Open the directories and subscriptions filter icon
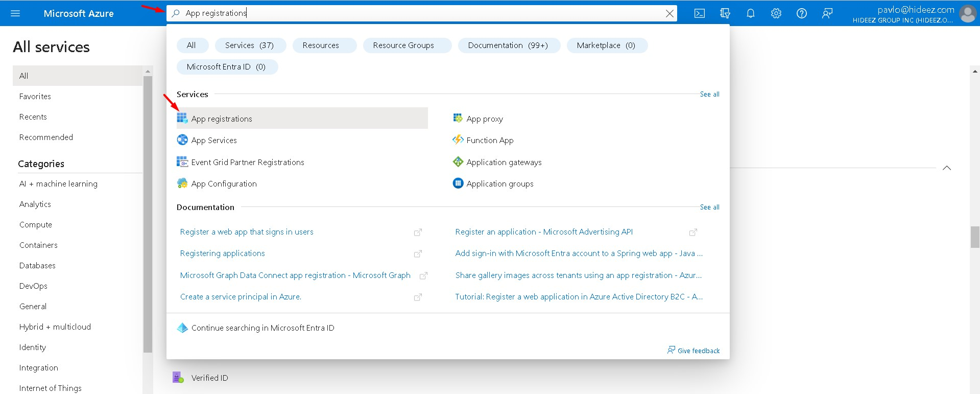This screenshot has height=394, width=980. (x=725, y=13)
